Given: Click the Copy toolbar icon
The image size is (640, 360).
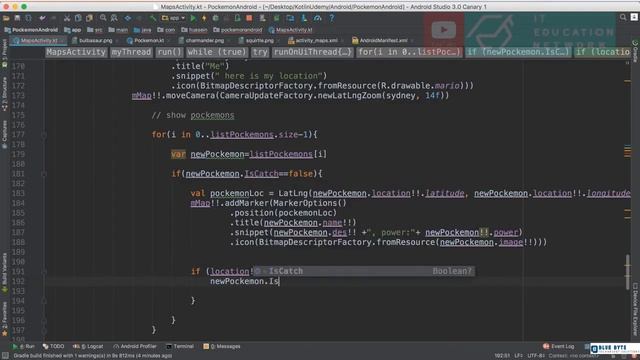Looking at the screenshot, I should pos(78,18).
